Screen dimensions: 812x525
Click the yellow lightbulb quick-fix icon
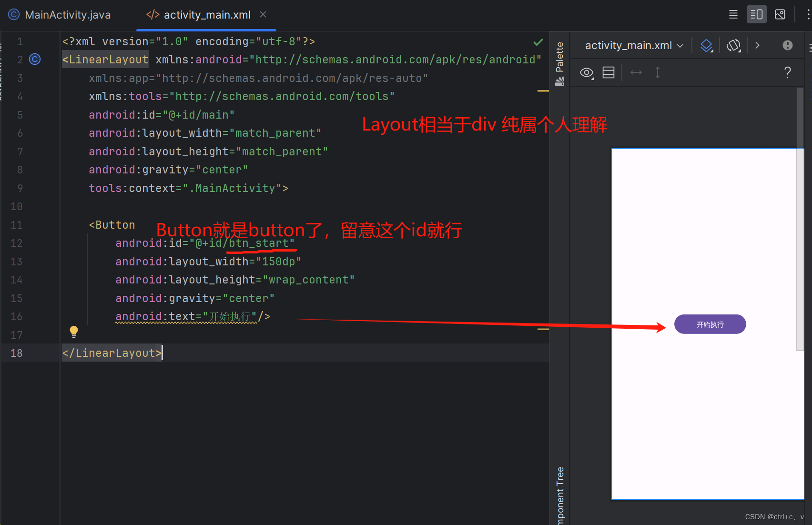click(74, 331)
